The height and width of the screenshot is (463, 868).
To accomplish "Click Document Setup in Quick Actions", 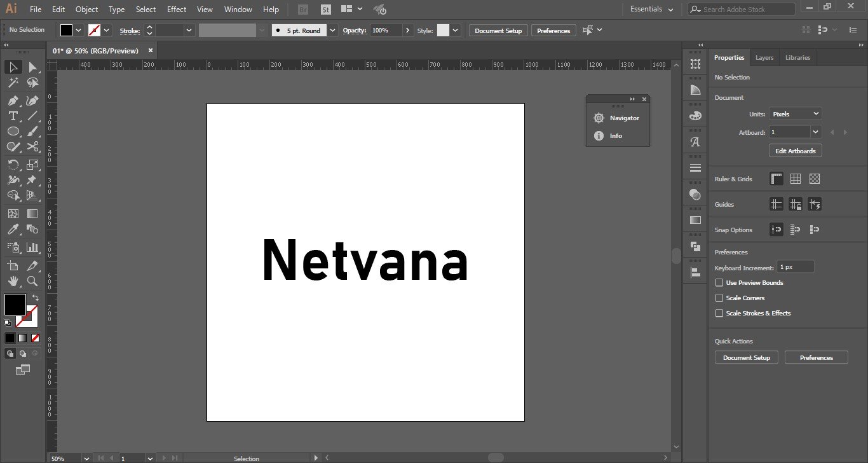I will pyautogui.click(x=747, y=357).
